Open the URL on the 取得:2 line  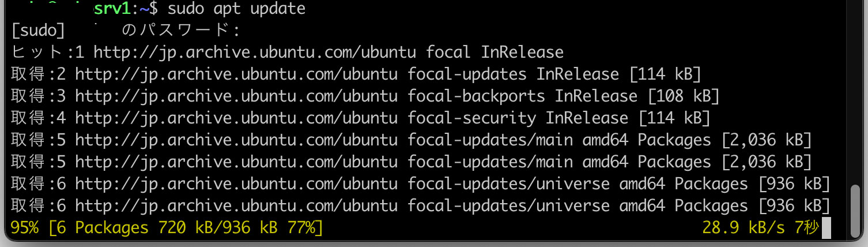click(x=236, y=74)
